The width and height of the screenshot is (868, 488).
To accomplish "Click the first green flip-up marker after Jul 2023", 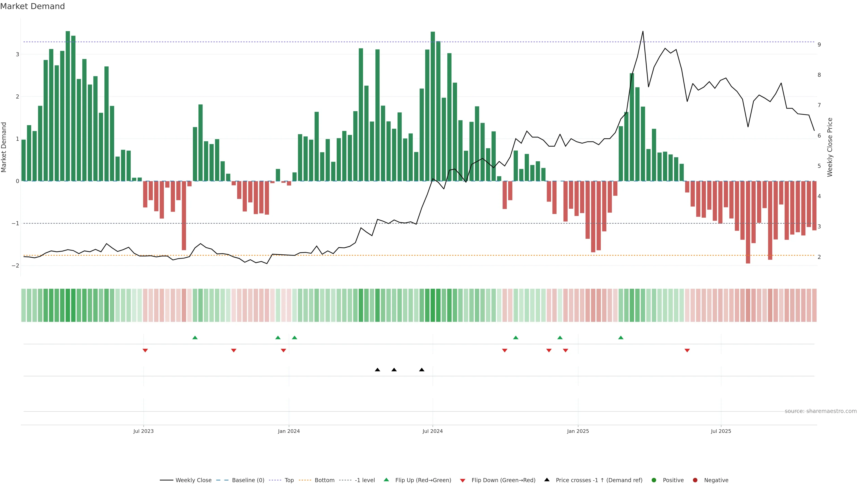I will point(195,338).
